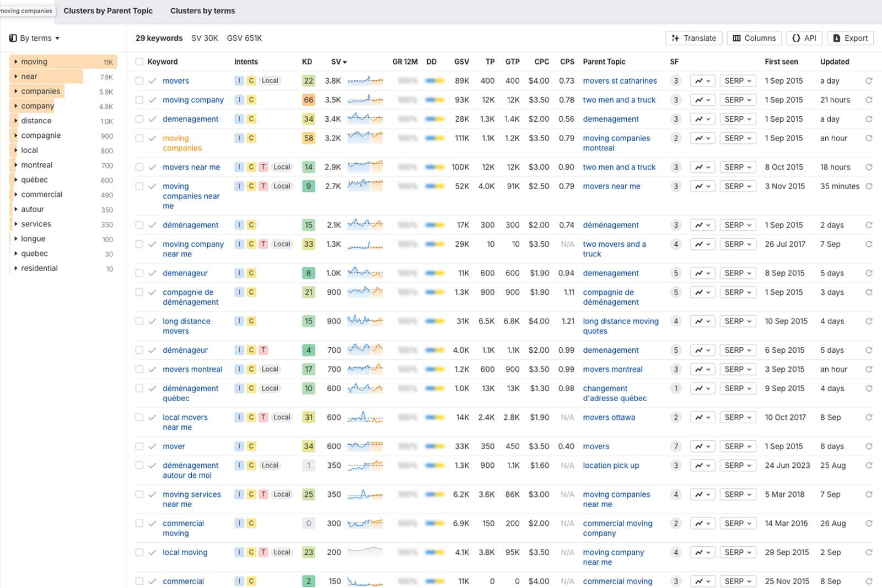Open the Columns settings button
Viewport: 882px width, 588px height.
tap(754, 38)
